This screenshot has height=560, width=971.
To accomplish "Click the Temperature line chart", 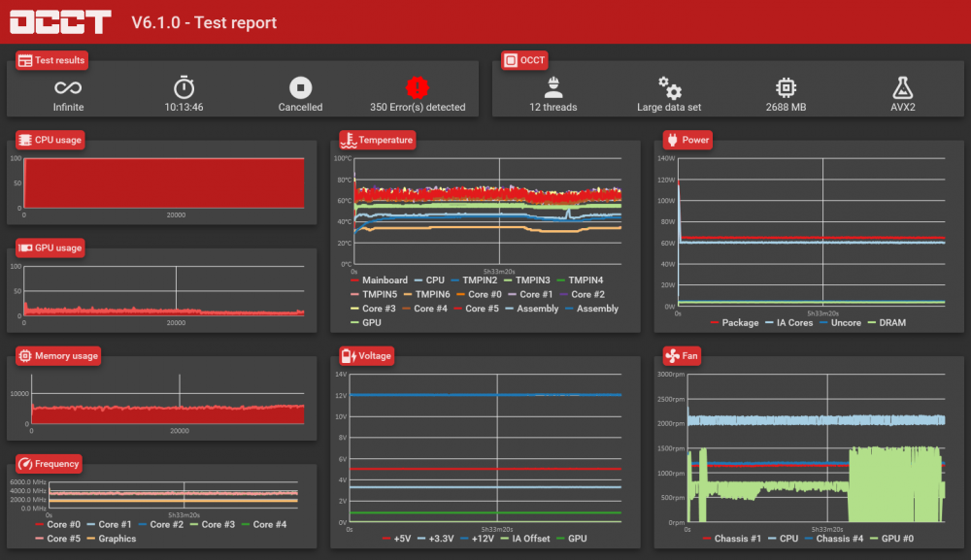I will tap(487, 211).
